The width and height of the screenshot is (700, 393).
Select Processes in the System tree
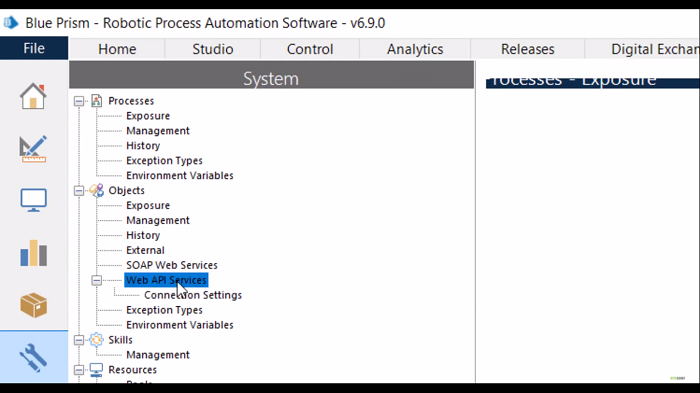click(131, 101)
